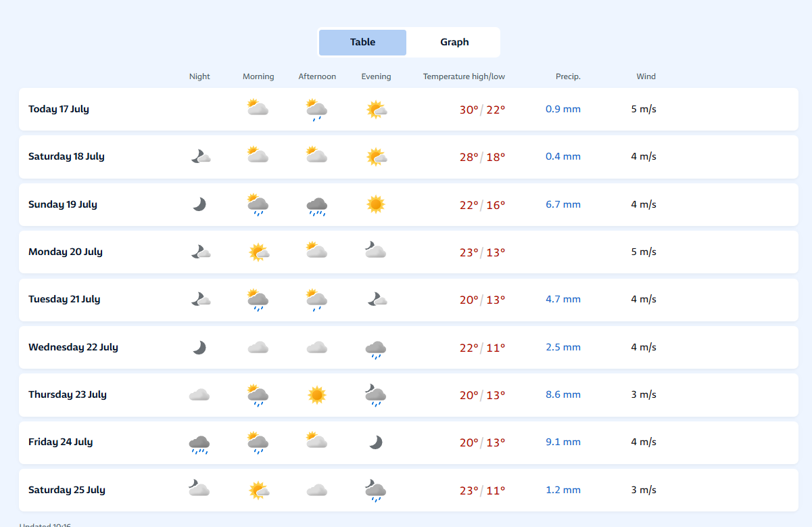Click Wednesday evening rain cloud icon
This screenshot has width=812, height=527.
click(x=376, y=348)
